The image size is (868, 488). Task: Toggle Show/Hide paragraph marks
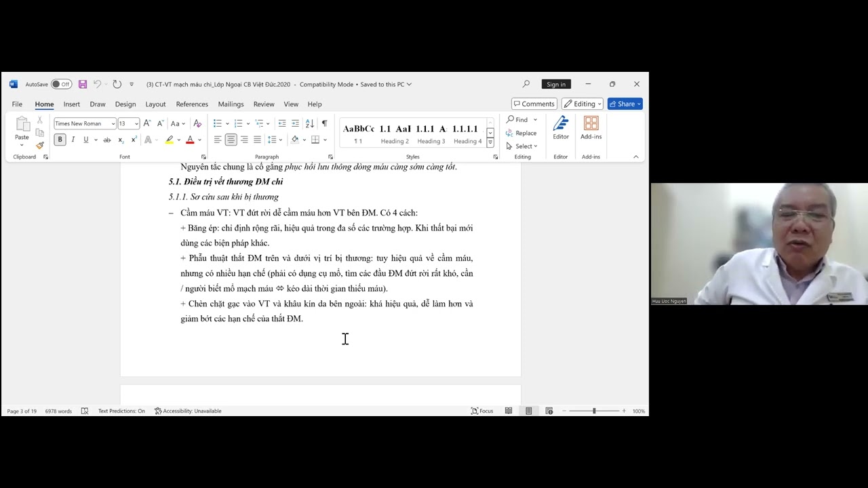point(324,123)
